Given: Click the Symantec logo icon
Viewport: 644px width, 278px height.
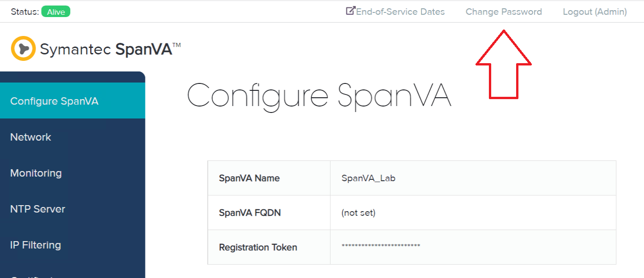Looking at the screenshot, I should [x=23, y=48].
